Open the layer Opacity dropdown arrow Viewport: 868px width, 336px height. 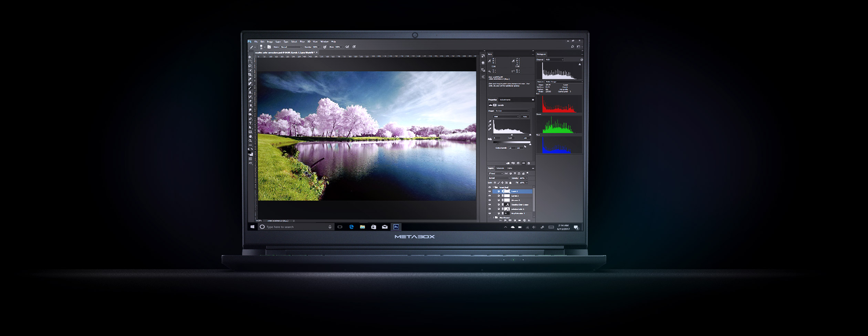527,178
